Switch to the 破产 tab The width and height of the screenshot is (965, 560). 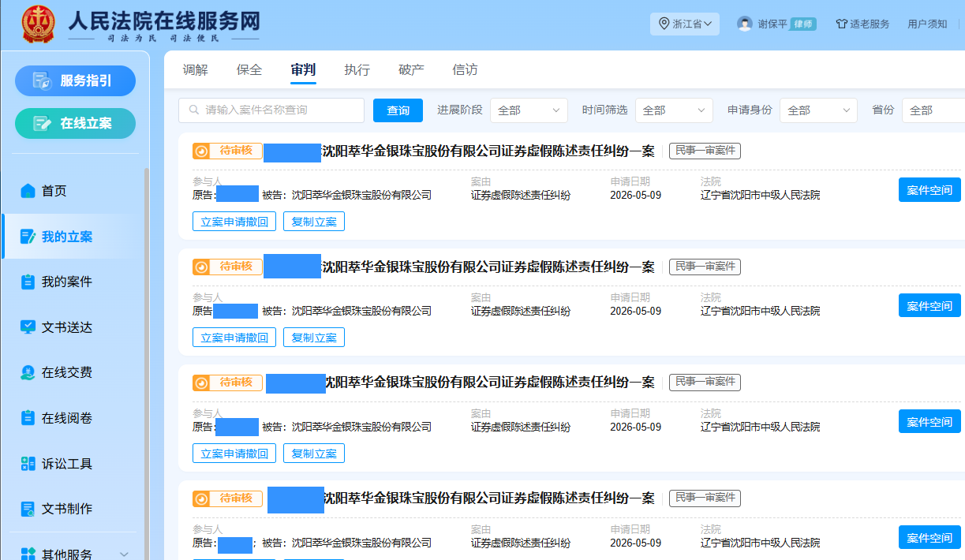[411, 69]
